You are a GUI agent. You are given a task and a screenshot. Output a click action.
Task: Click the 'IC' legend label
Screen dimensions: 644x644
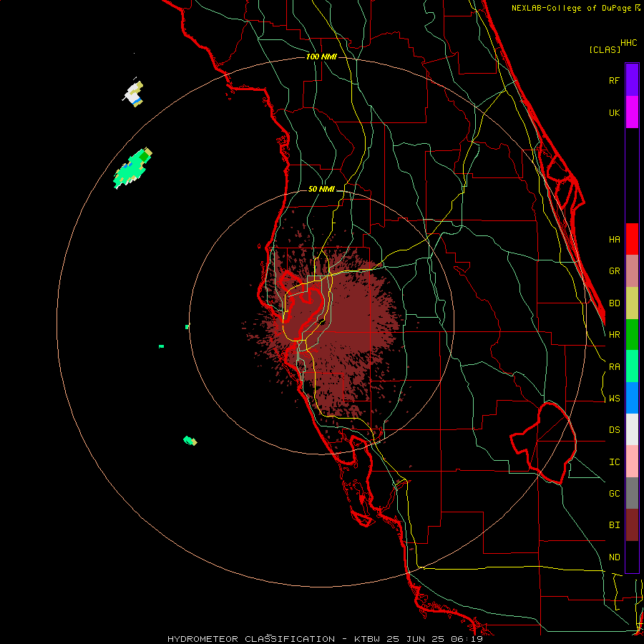(614, 462)
